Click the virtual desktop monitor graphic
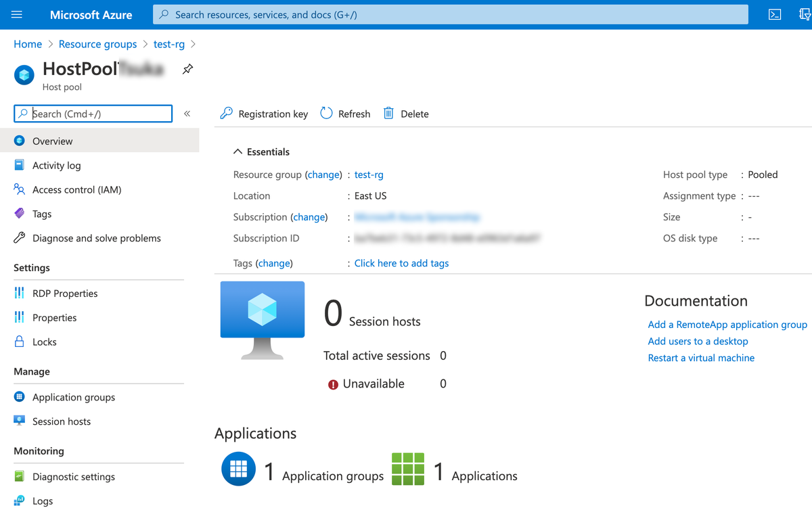Image resolution: width=812 pixels, height=512 pixels. point(263,321)
